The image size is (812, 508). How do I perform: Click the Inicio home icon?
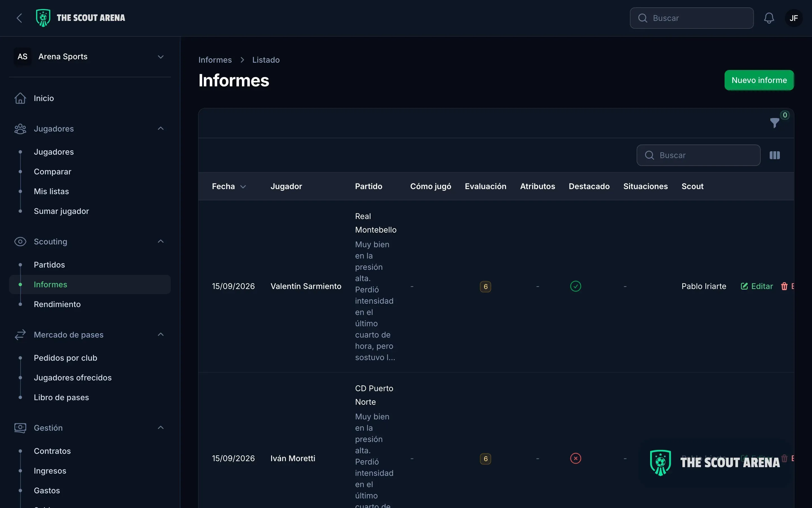tap(20, 98)
